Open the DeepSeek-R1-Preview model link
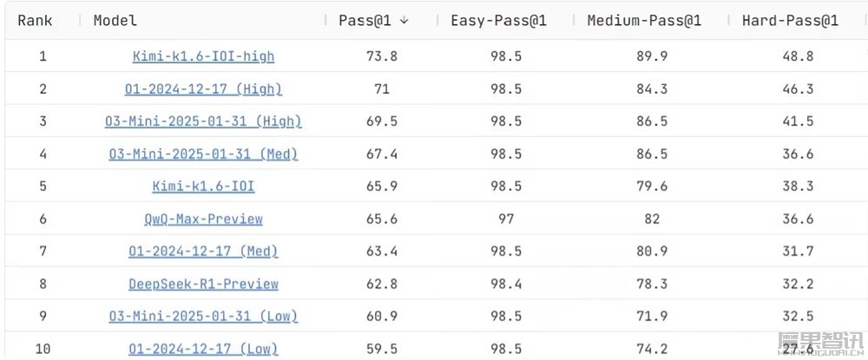 click(x=203, y=284)
